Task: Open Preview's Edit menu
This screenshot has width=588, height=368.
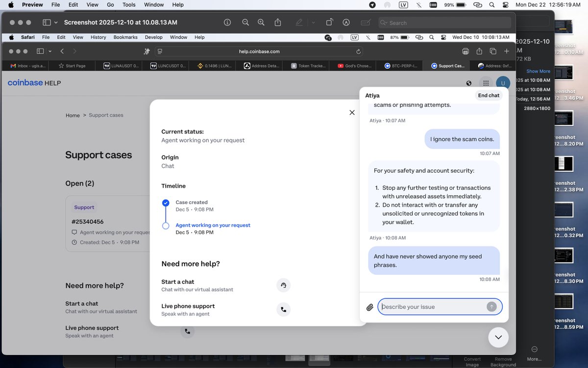Action: 73,5
